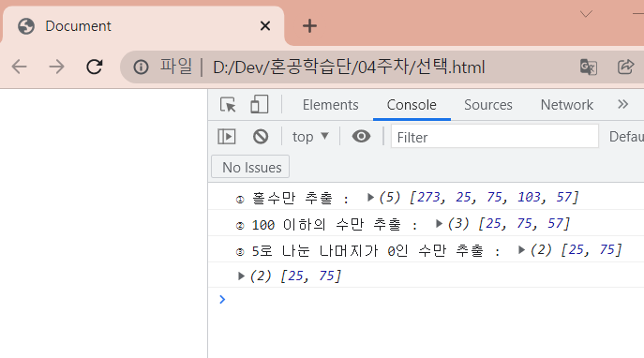Go forward with the browser forward arrow

click(56, 67)
